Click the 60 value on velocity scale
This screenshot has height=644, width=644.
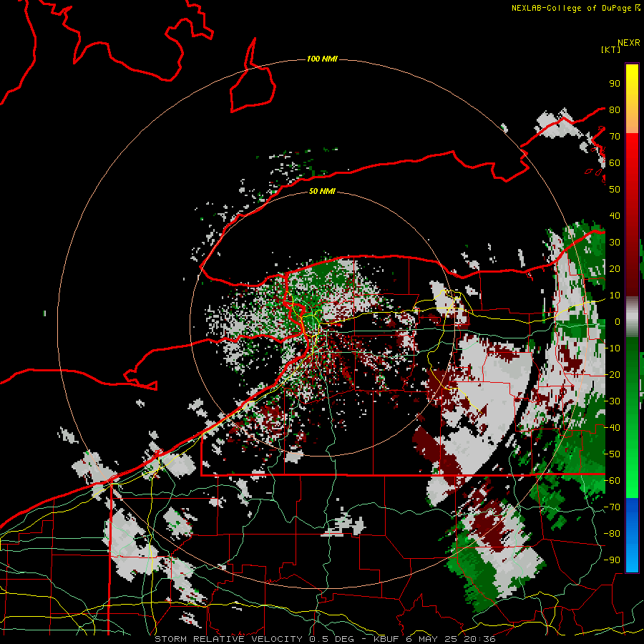(615, 162)
